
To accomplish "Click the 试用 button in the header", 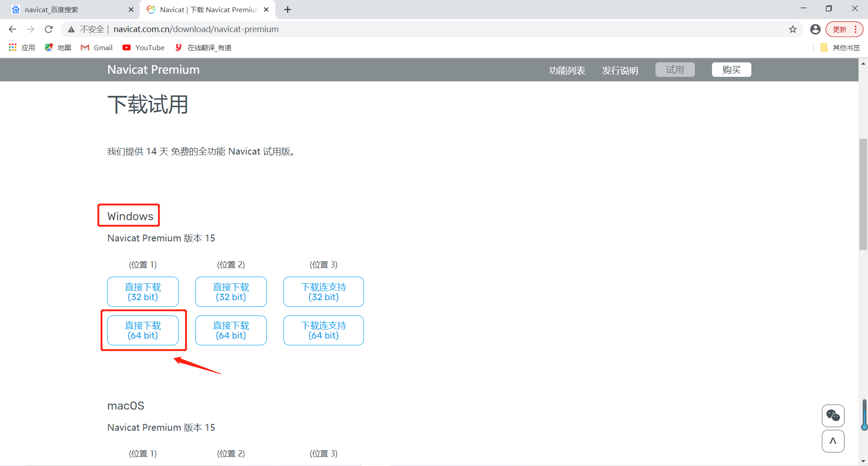I will click(675, 70).
